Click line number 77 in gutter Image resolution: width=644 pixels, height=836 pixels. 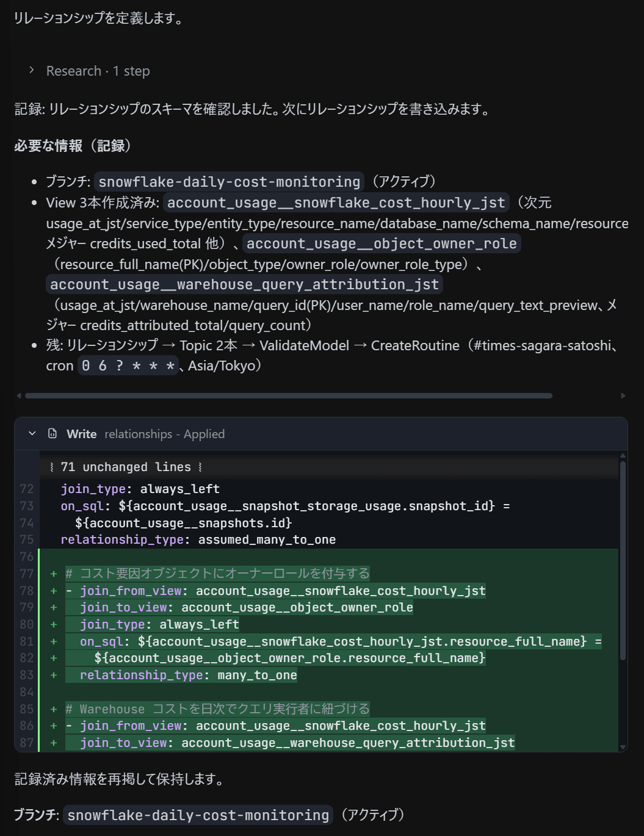[x=27, y=574]
